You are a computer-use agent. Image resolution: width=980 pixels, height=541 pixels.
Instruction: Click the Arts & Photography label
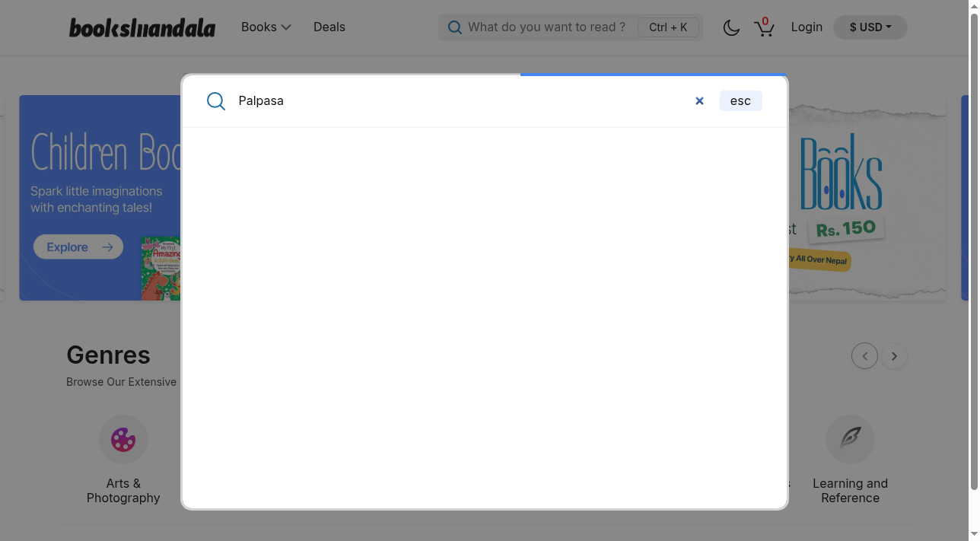(x=123, y=491)
